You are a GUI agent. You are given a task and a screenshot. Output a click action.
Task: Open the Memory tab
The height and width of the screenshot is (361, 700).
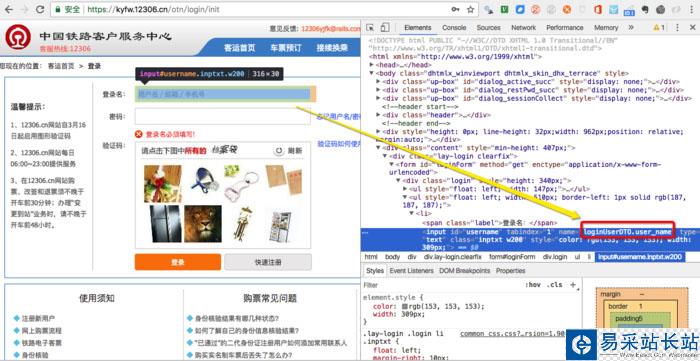click(x=606, y=28)
